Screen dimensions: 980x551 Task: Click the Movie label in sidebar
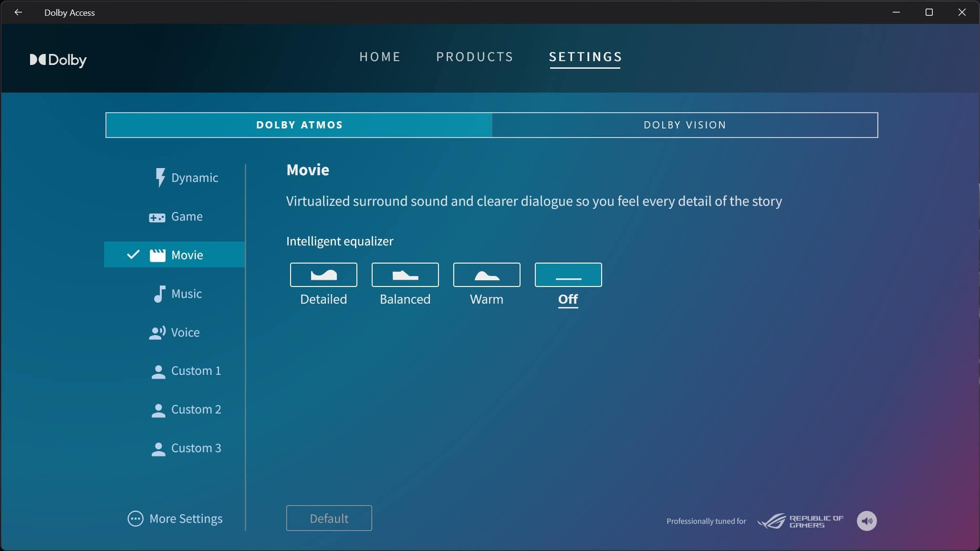pyautogui.click(x=187, y=255)
